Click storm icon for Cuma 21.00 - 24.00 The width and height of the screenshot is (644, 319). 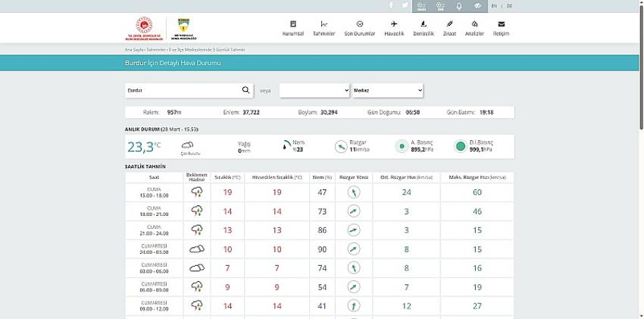197,230
